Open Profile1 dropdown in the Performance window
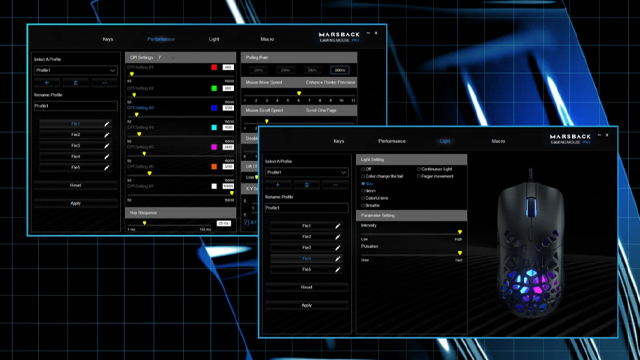This screenshot has width=640, height=360. pos(76,70)
